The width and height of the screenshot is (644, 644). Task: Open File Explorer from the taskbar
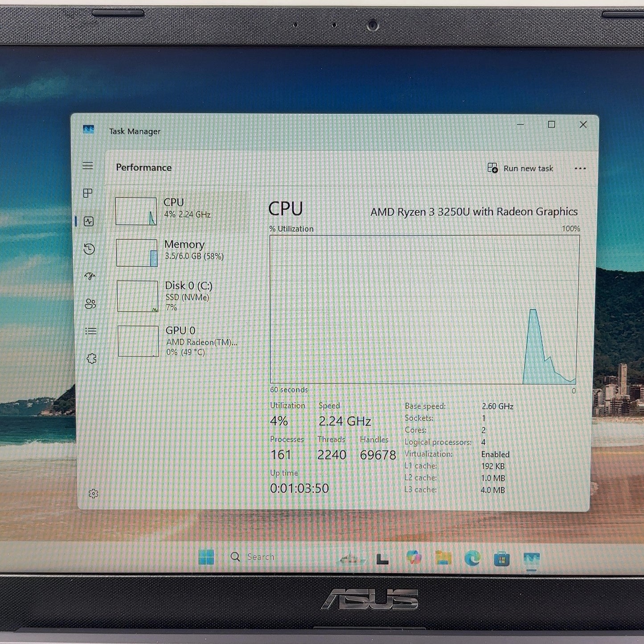443,558
